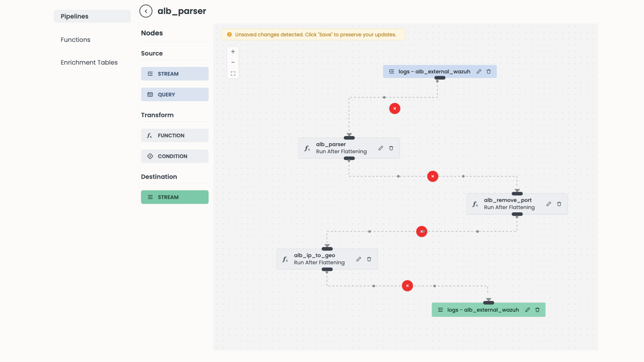Click the alb_remove_port node function icon
This screenshot has width=644, height=362.
click(475, 204)
